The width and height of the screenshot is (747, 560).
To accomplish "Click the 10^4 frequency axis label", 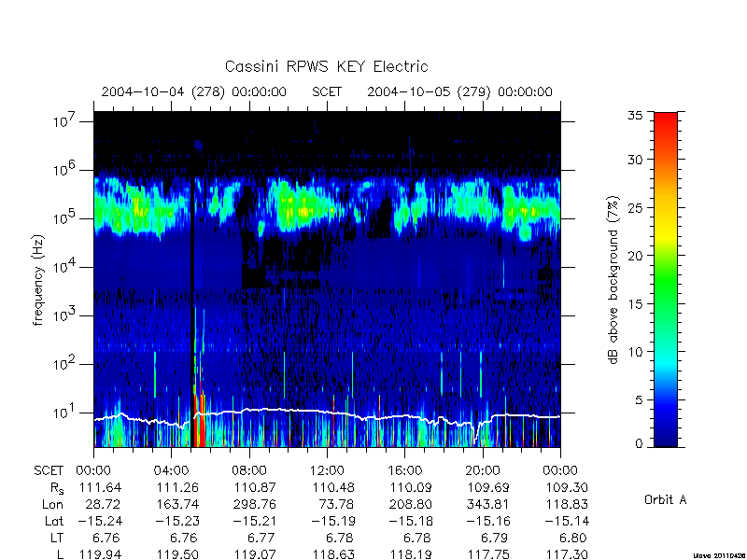I will (x=63, y=267).
